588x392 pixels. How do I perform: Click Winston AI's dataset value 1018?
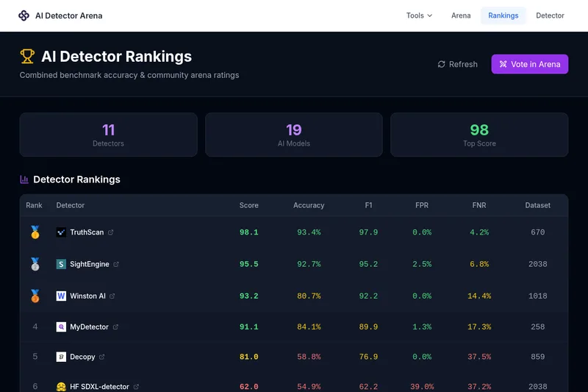click(x=538, y=296)
